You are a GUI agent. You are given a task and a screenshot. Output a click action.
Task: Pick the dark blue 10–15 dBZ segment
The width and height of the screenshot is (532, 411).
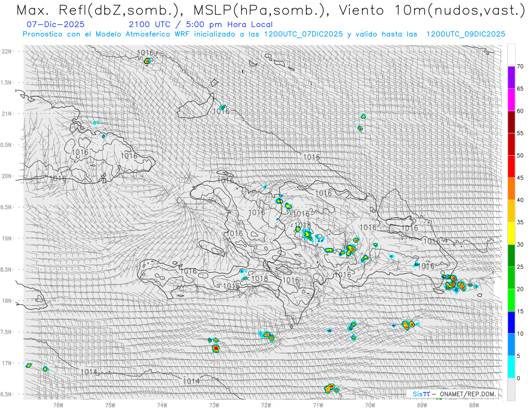click(511, 322)
